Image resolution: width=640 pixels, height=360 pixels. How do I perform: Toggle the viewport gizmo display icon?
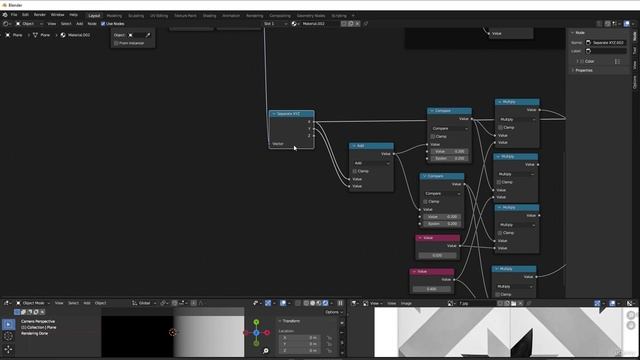tap(268, 303)
